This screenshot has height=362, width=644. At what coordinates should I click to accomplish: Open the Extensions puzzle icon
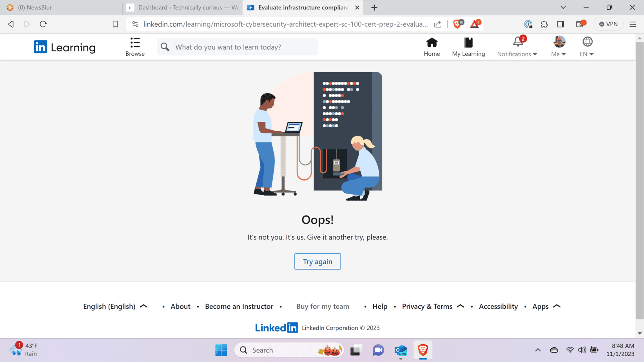[544, 24]
